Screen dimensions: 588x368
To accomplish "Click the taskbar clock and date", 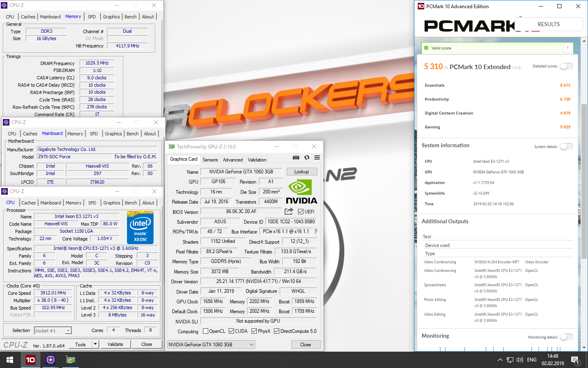I will click(553, 360).
